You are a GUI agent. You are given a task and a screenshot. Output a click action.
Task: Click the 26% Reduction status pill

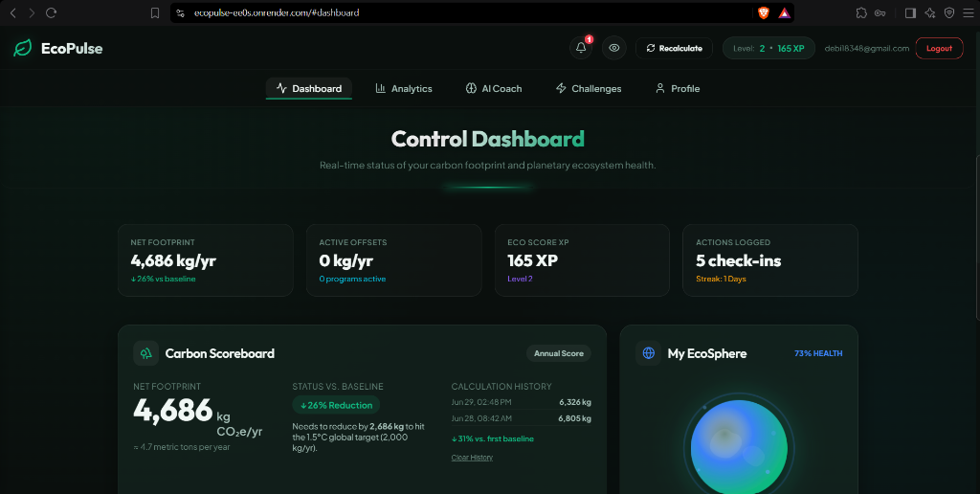pos(336,405)
